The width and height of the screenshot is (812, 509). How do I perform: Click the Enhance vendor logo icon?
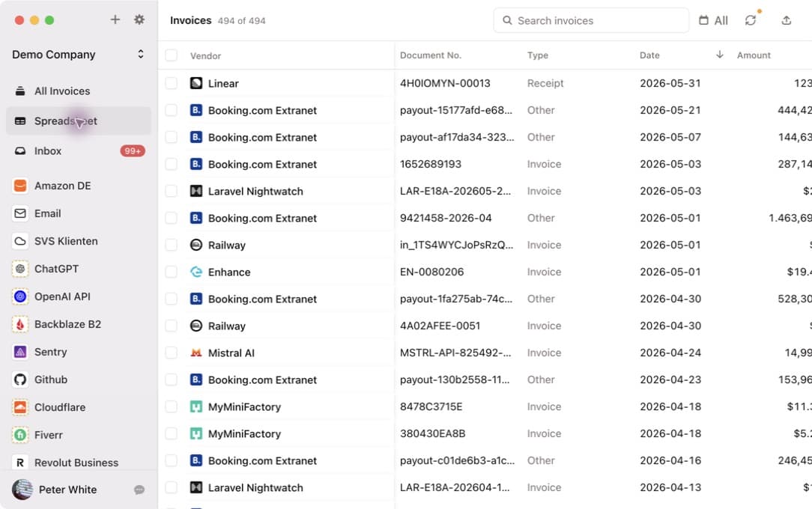point(196,272)
